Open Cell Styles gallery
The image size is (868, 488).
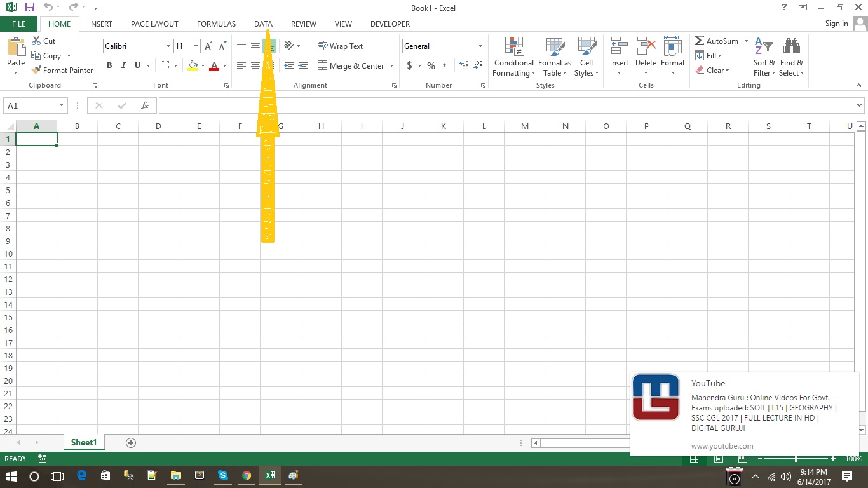[x=587, y=57]
